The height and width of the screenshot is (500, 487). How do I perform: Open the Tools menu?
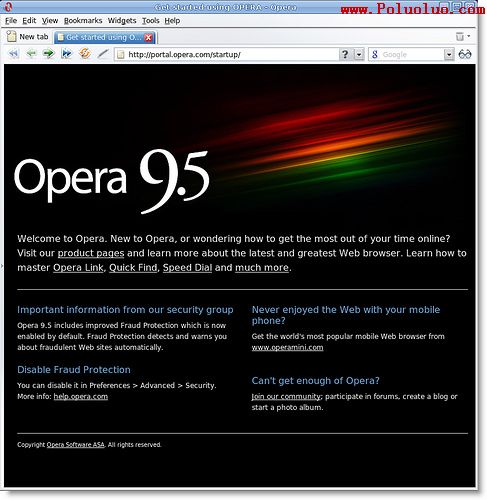[151, 21]
